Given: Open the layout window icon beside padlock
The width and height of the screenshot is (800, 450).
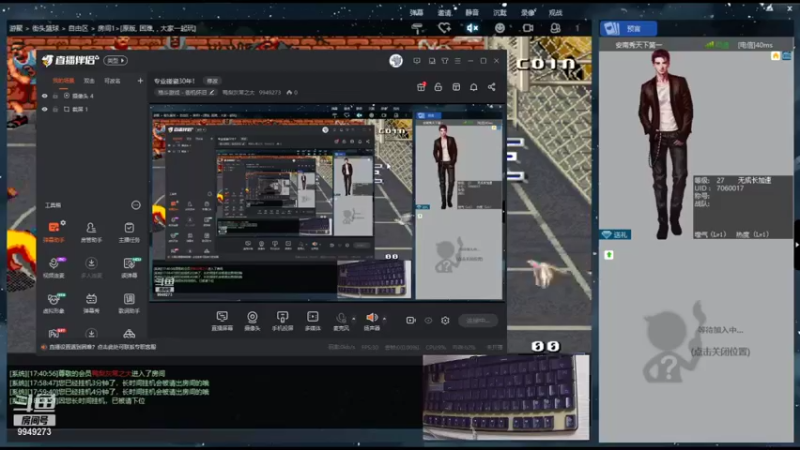Looking at the screenshot, I should point(456,87).
